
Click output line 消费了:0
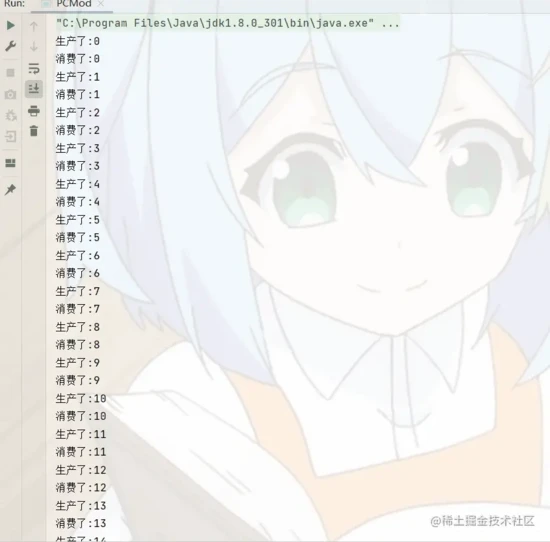[x=78, y=59]
